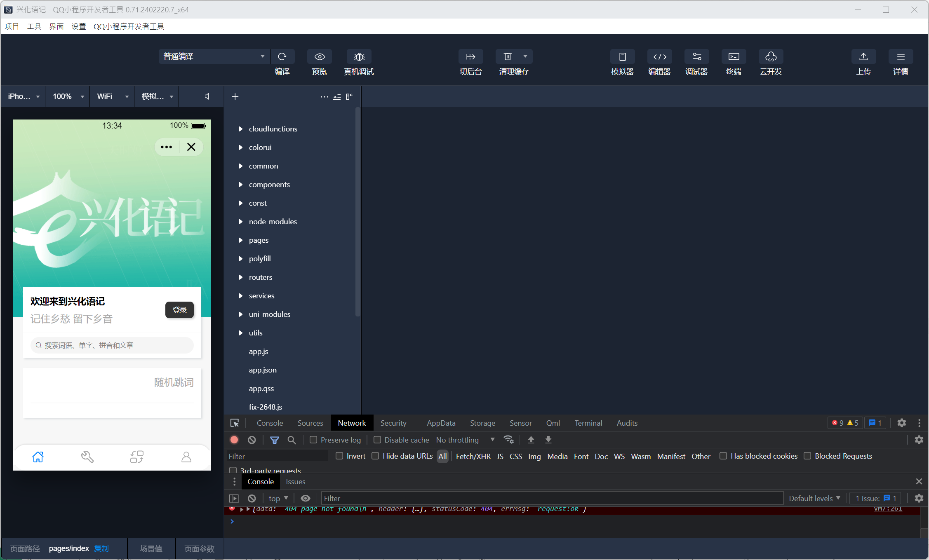Click the 编译 compile refresh icon
This screenshot has width=929, height=560.
[282, 57]
